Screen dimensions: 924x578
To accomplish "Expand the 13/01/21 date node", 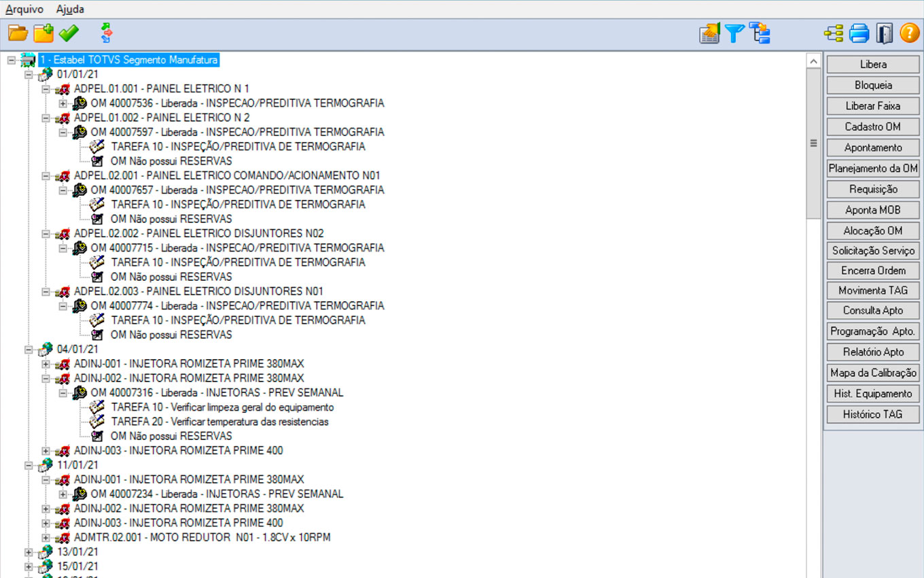I will pos(29,552).
